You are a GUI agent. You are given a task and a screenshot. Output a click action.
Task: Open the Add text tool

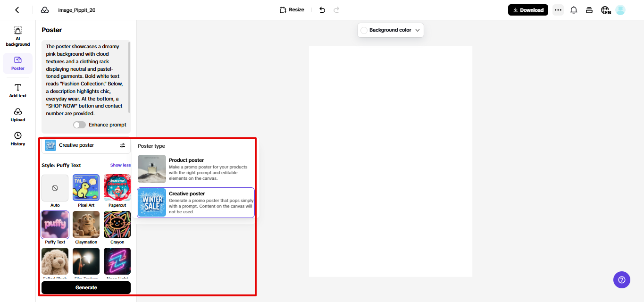pyautogui.click(x=18, y=91)
